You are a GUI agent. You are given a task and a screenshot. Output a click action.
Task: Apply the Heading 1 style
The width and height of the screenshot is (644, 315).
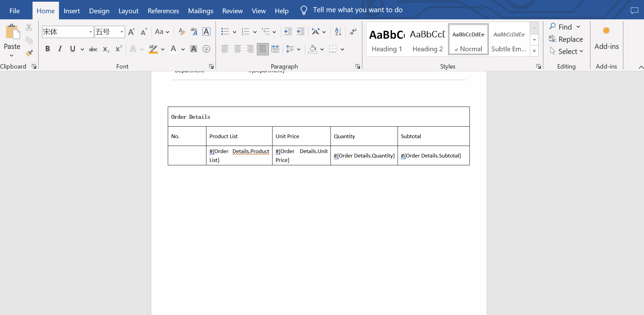(387, 39)
